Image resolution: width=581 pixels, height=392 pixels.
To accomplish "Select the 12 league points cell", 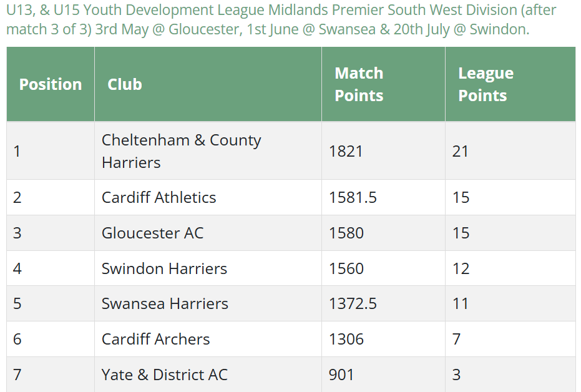I will tap(510, 268).
